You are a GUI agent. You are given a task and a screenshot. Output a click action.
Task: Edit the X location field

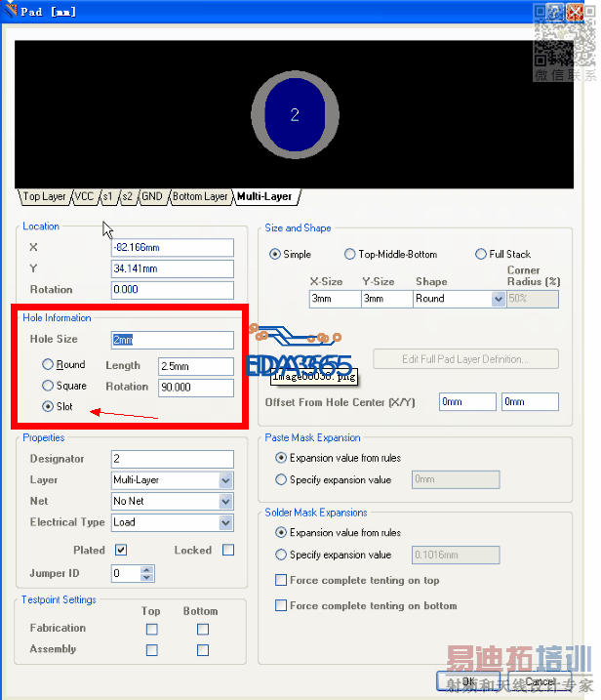pyautogui.click(x=173, y=247)
